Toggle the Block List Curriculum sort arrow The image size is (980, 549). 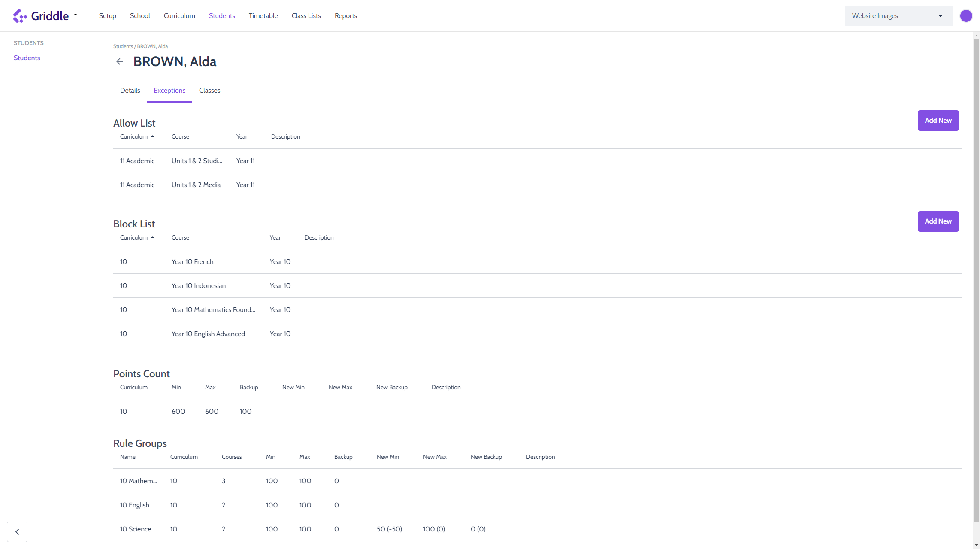[x=152, y=238]
